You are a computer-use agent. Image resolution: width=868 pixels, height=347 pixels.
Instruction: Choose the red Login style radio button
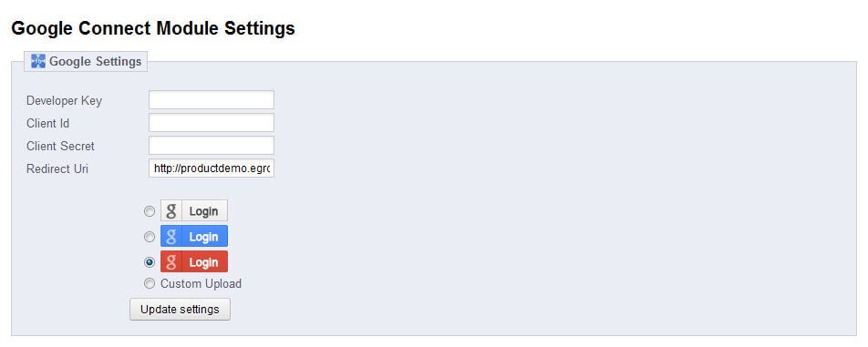150,262
